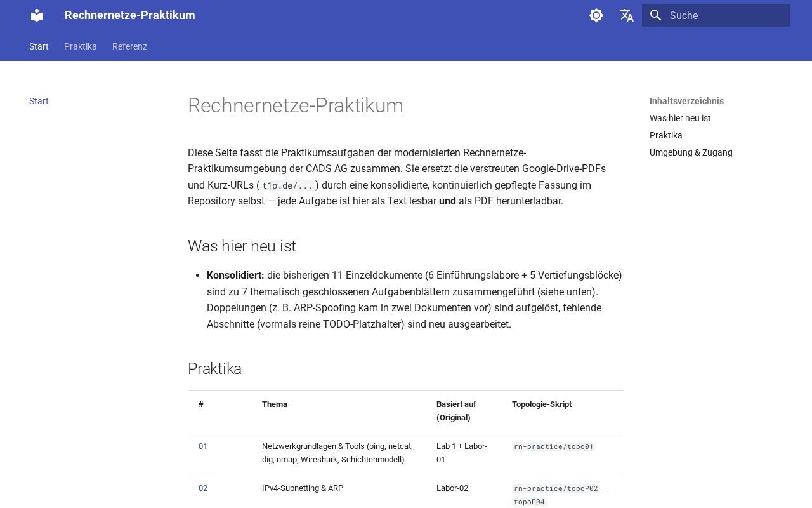This screenshot has height=508, width=812.
Task: Toggle the light/dark color scheme icon
Action: [x=596, y=15]
